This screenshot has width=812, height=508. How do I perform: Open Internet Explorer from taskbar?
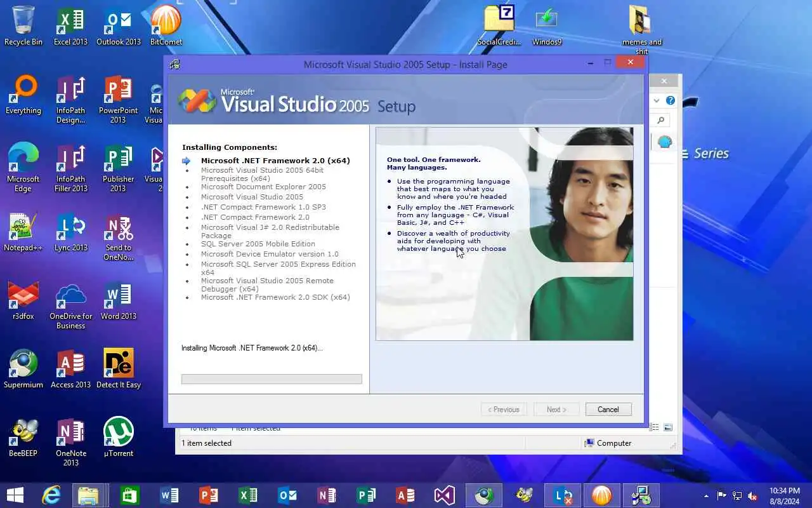click(51, 495)
